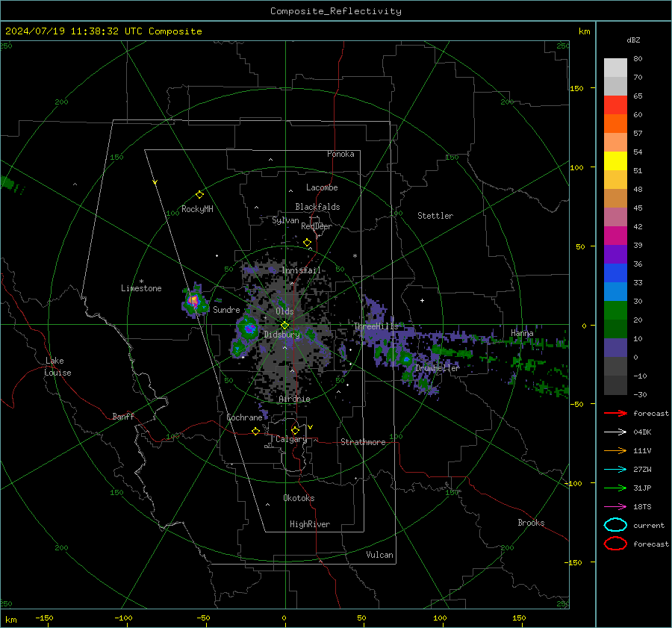Viewport: 672px width, 628px height.
Task: Click the Okotoks label
Action: (x=299, y=498)
